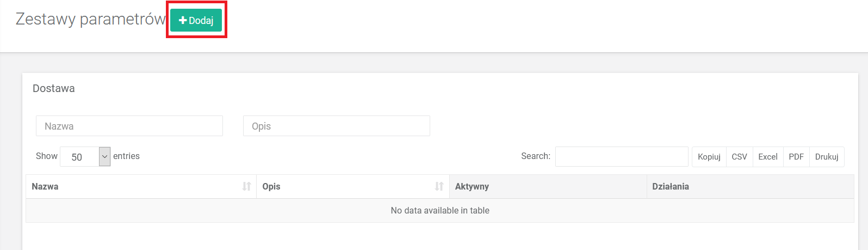Sort table by Opis column header
The height and width of the screenshot is (250, 868).
click(x=271, y=186)
